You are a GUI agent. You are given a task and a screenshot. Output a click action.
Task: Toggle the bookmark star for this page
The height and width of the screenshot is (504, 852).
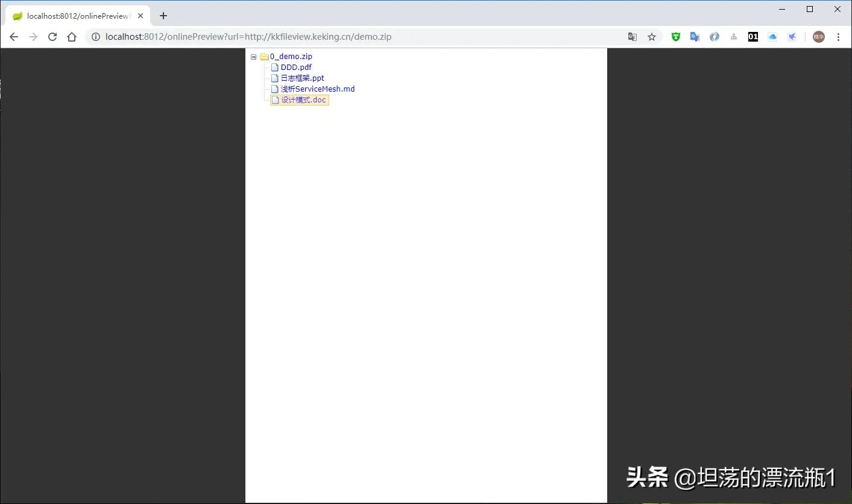[x=652, y=37]
